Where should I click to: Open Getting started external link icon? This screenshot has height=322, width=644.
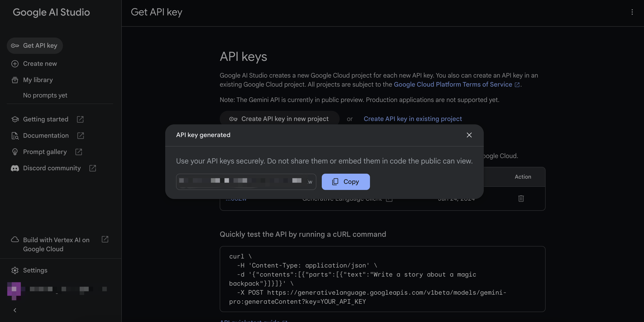pyautogui.click(x=80, y=119)
